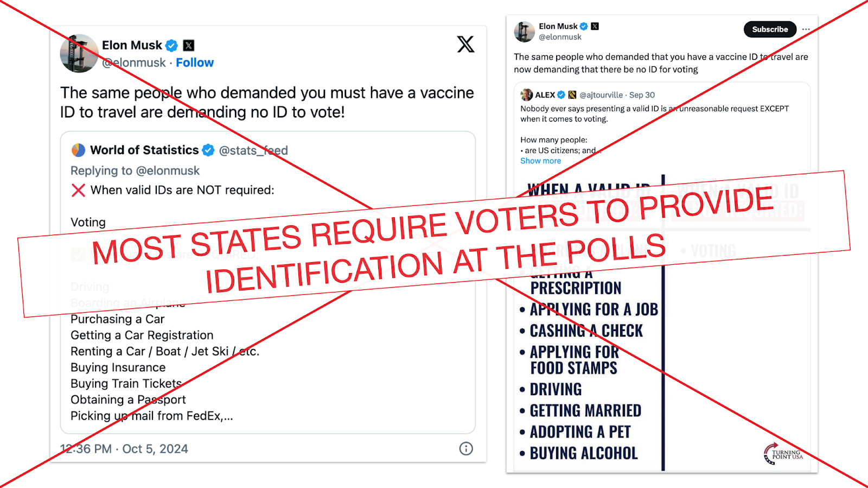Follow Elon Musk via Follow link
The image size is (868, 488).
pos(195,63)
